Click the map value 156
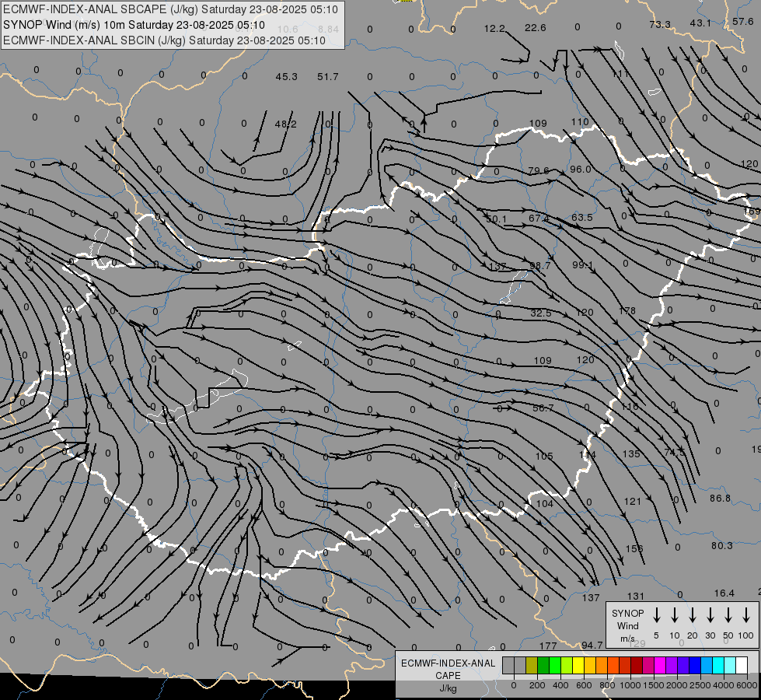761x700 pixels. (x=634, y=548)
